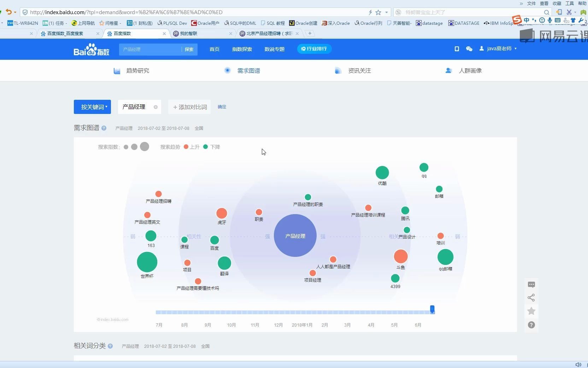Click the scissors screenshot tool icon

click(569, 12)
